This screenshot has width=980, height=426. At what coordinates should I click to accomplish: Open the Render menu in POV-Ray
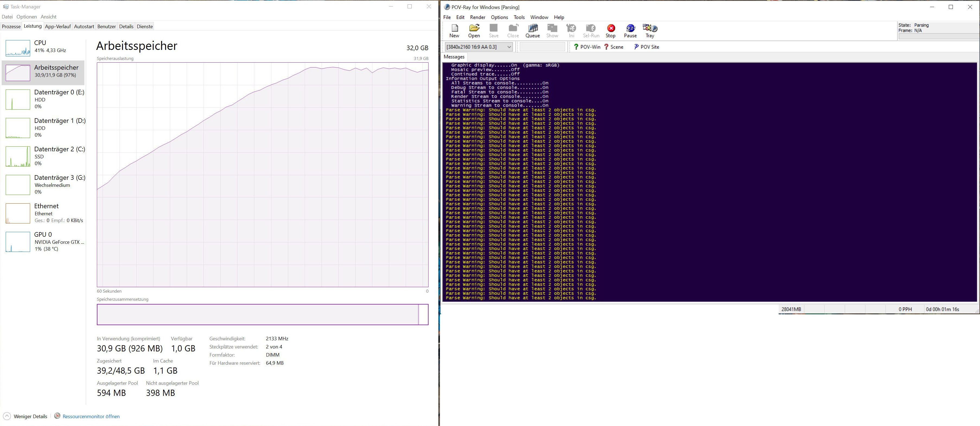(x=477, y=17)
